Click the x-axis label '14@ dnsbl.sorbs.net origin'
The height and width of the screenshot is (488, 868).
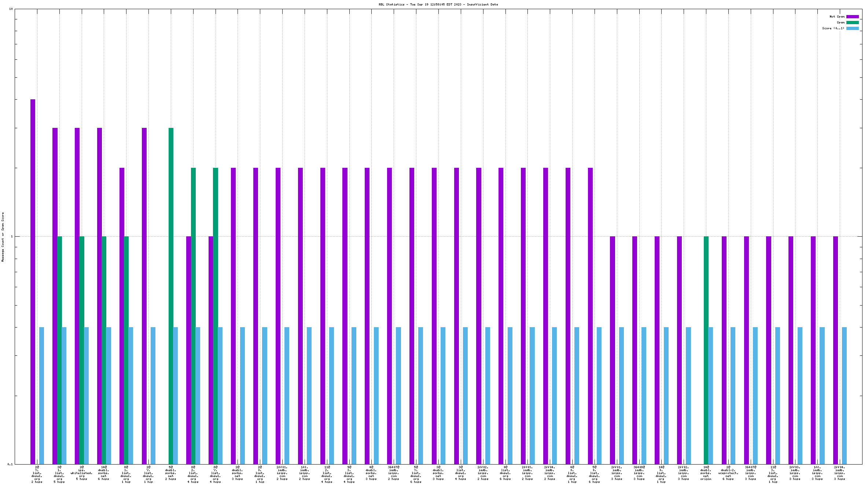coord(706,473)
